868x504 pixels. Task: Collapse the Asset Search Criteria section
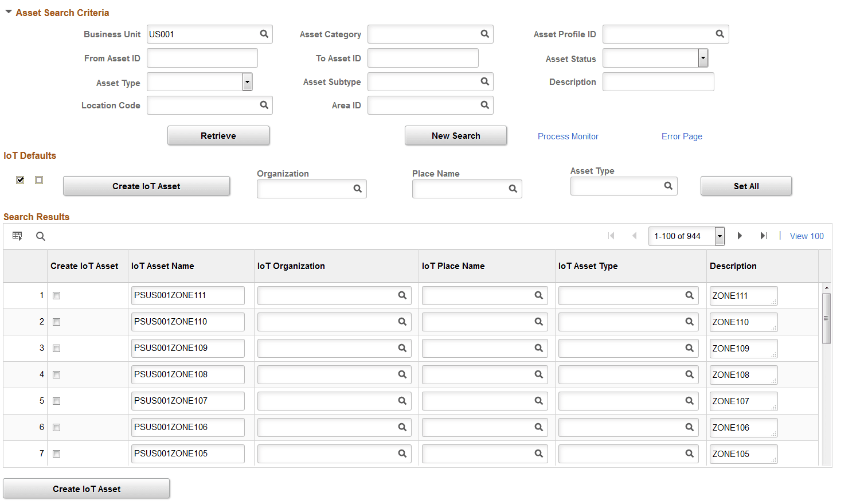pos(8,11)
